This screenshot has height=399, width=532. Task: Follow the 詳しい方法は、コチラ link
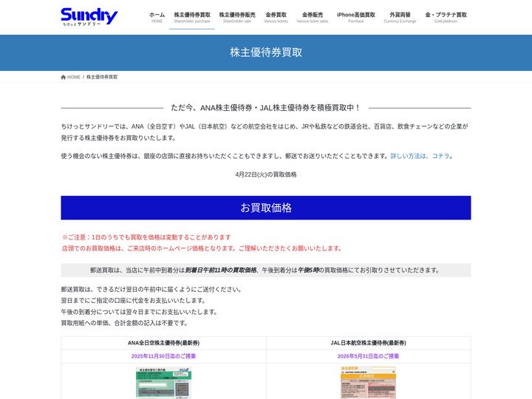[x=421, y=156]
